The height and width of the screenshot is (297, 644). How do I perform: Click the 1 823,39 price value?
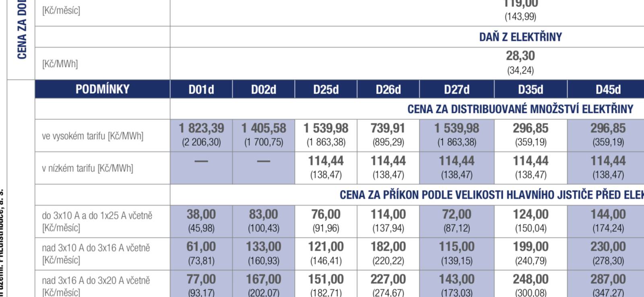pyautogui.click(x=201, y=128)
